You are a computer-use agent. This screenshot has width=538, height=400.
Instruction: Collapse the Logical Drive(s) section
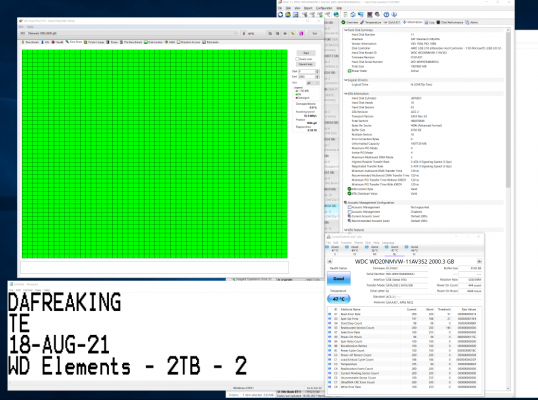346,80
